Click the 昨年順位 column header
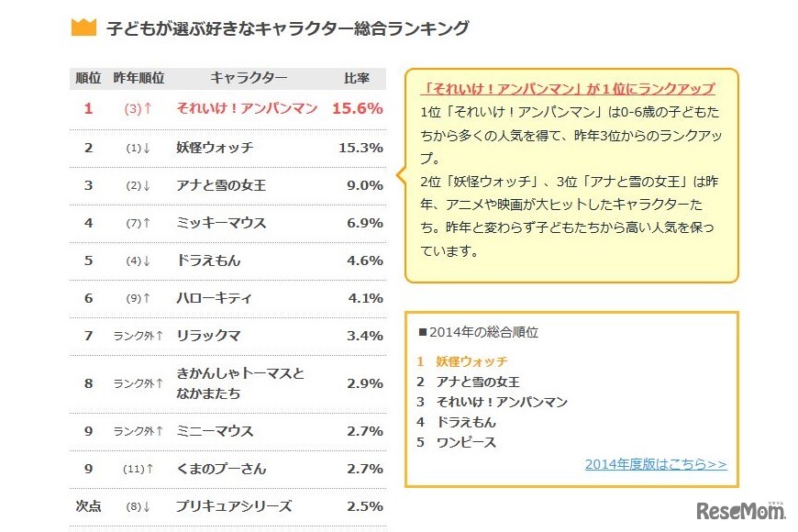Image resolution: width=798 pixels, height=532 pixels. [139, 78]
